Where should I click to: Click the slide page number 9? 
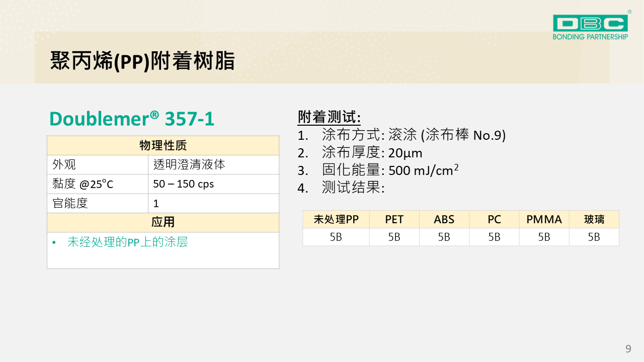point(628,348)
